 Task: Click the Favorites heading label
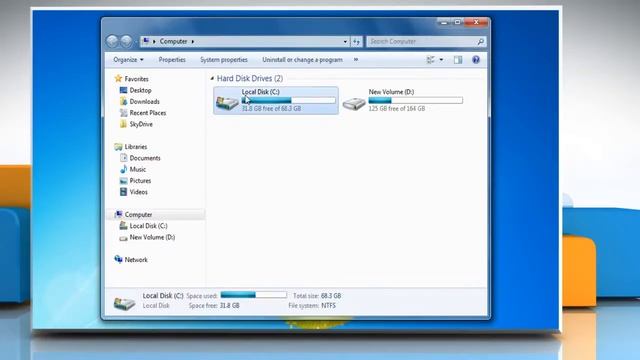pos(136,79)
